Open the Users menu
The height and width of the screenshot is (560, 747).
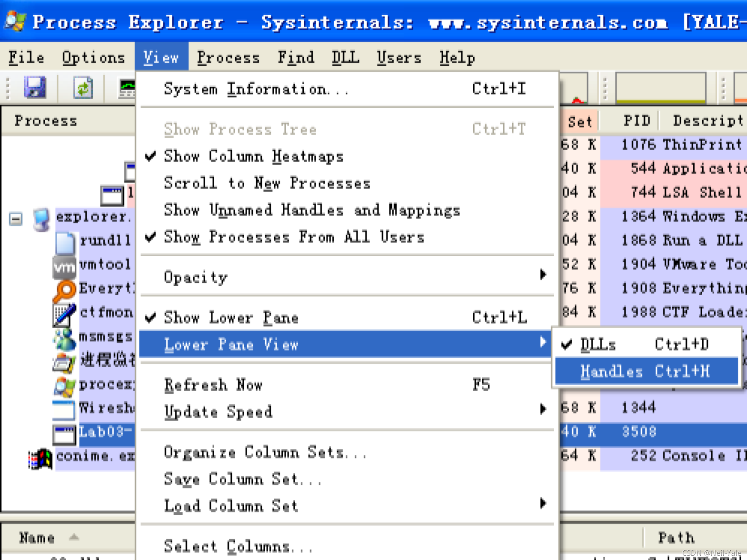coord(399,58)
